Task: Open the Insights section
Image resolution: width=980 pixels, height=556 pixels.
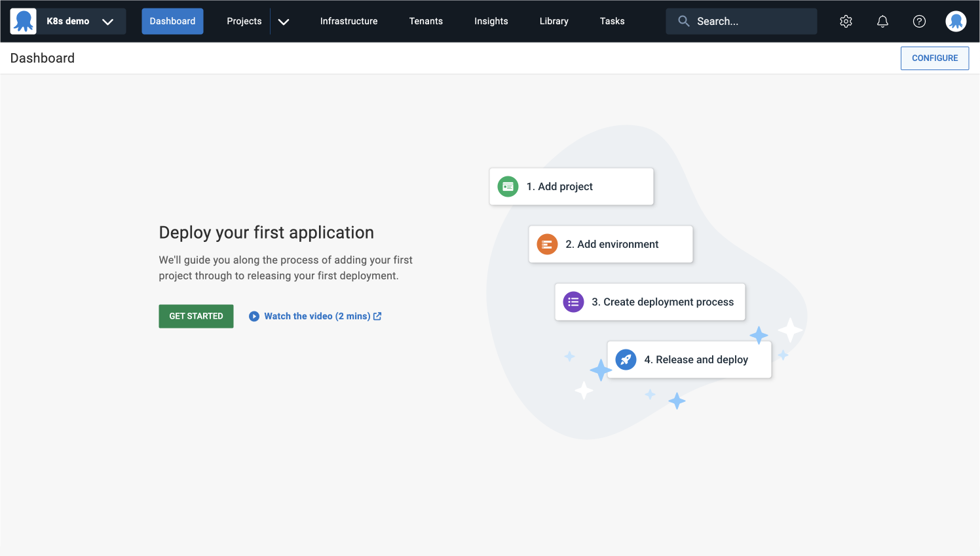Action: point(491,22)
